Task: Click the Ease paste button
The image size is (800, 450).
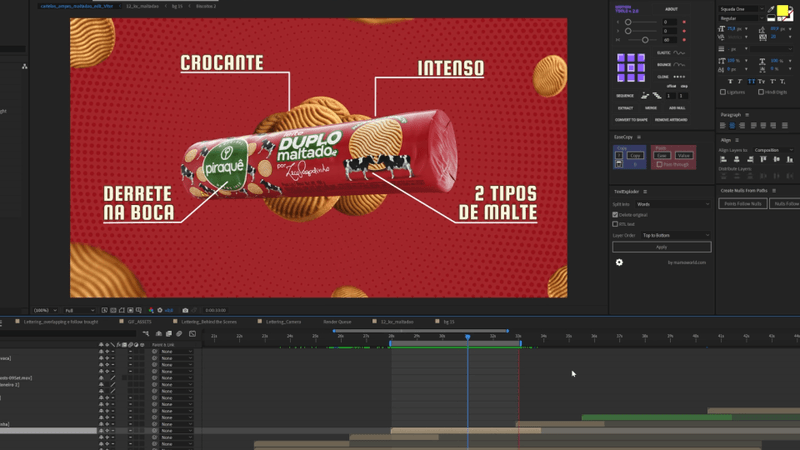Action: [x=662, y=155]
